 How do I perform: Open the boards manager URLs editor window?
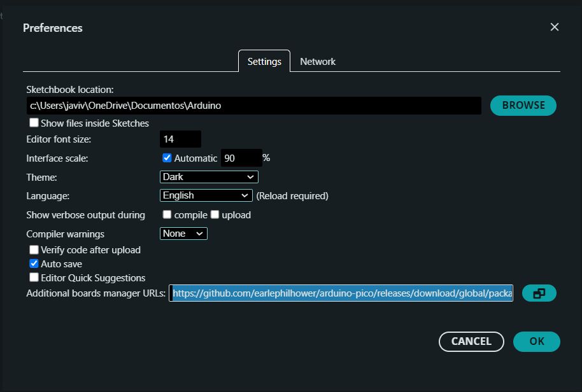tap(539, 293)
